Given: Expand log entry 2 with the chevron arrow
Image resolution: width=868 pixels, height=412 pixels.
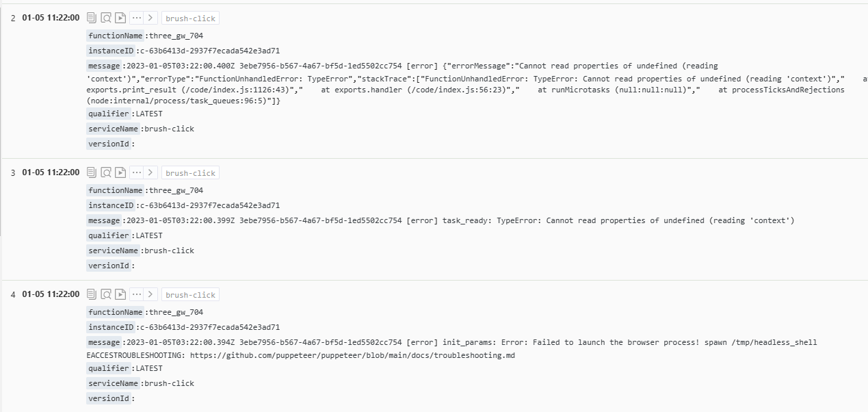Looking at the screenshot, I should [151, 18].
